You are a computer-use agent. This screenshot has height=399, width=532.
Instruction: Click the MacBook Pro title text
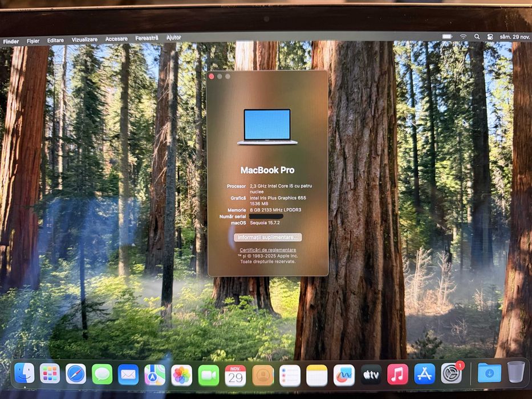point(267,170)
